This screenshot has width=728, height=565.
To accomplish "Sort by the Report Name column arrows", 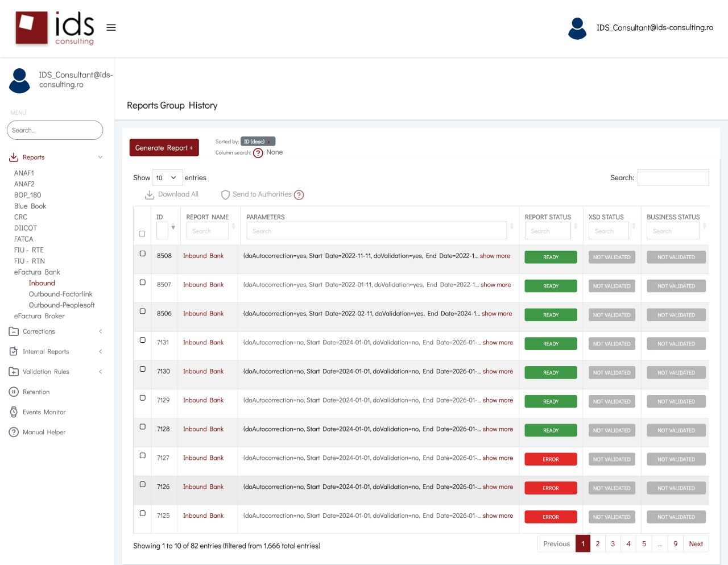I will (233, 226).
